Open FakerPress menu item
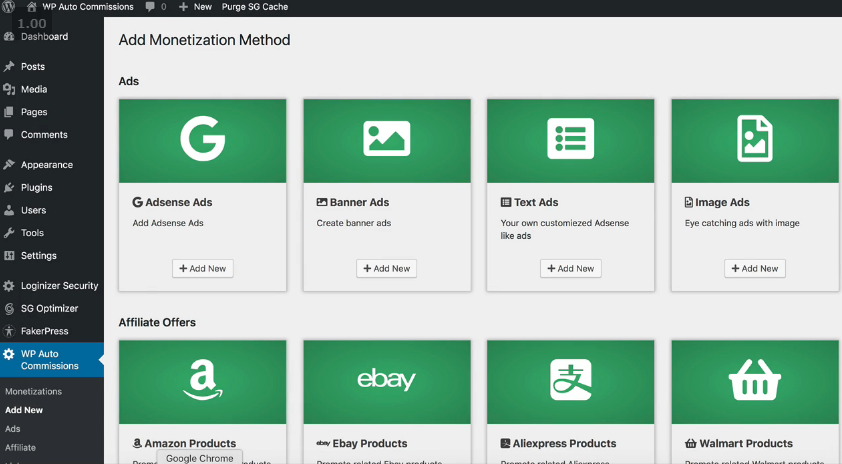Screen dimensions: 842x464 point(45,331)
